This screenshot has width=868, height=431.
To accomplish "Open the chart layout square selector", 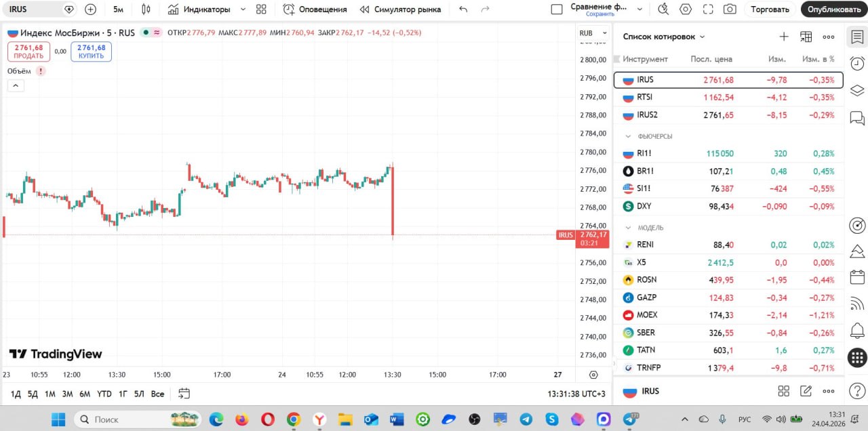I will coord(557,9).
